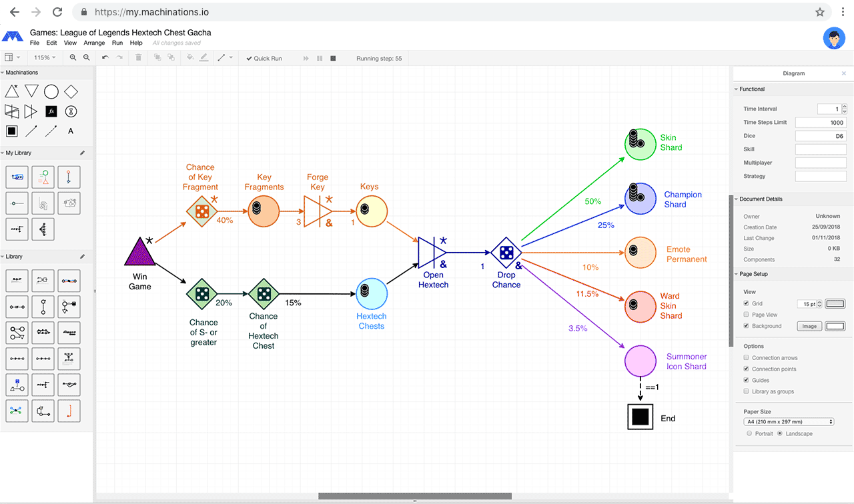Enable the Page View checkbox
Screen dimensions: 854x504
pos(746,315)
